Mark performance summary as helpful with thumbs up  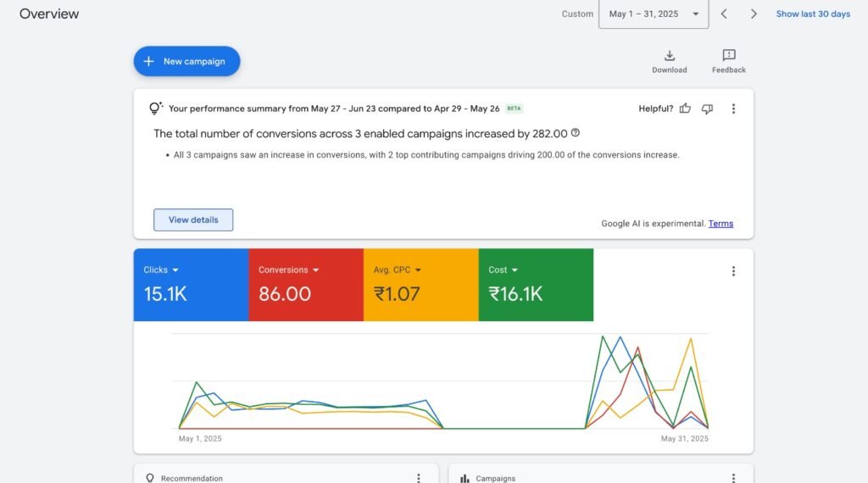point(685,108)
